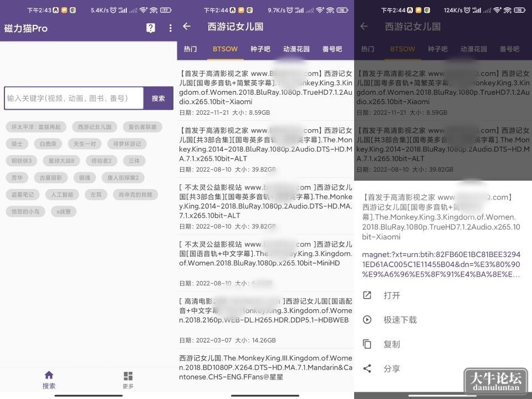Tap the 白鹿原 suggestion chip
The image size is (532, 399).
point(48,144)
